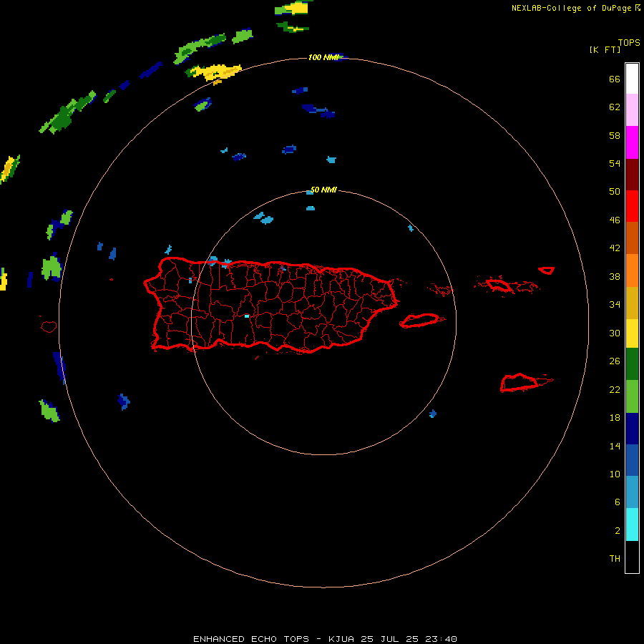Select the cyan legend swatch

[632, 525]
